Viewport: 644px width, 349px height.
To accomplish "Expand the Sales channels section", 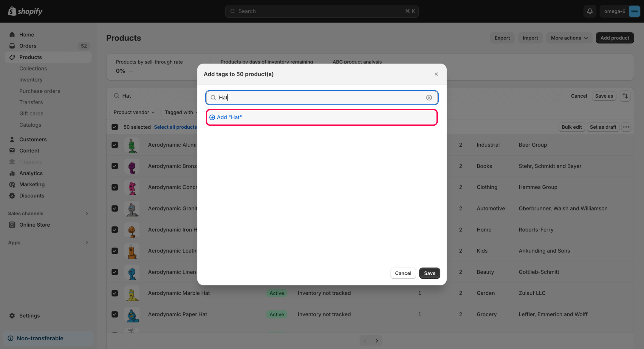I will pyautogui.click(x=87, y=213).
